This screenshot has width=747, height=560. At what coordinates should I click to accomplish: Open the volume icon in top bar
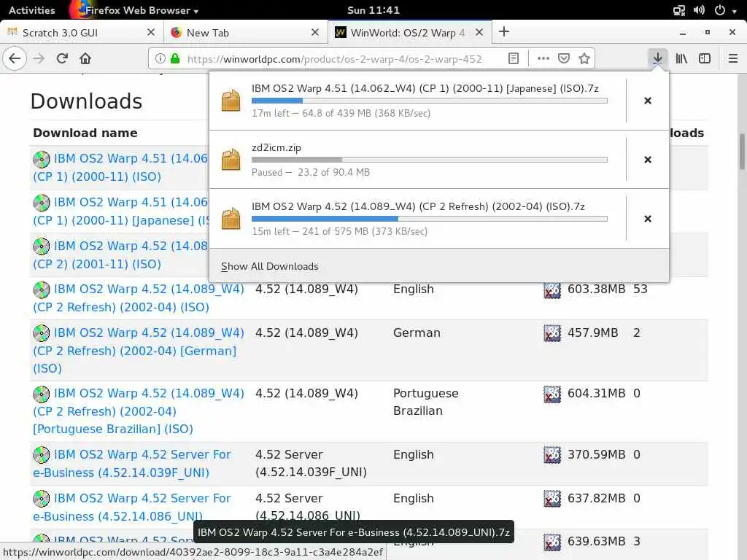(x=699, y=10)
